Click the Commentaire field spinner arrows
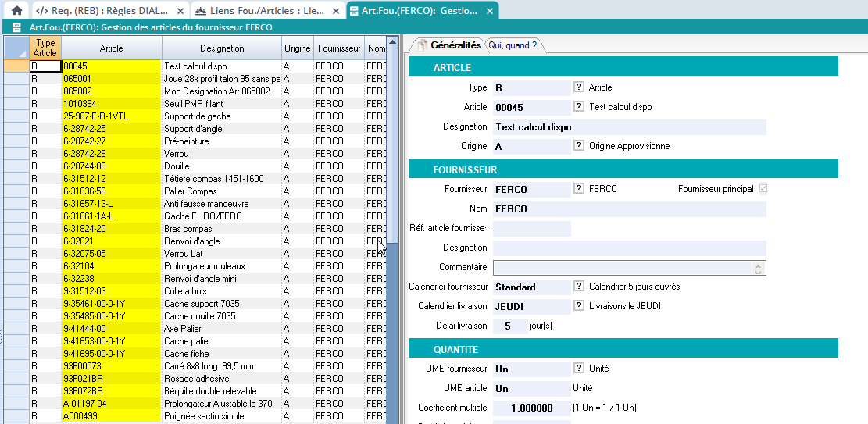 pyautogui.click(x=757, y=268)
